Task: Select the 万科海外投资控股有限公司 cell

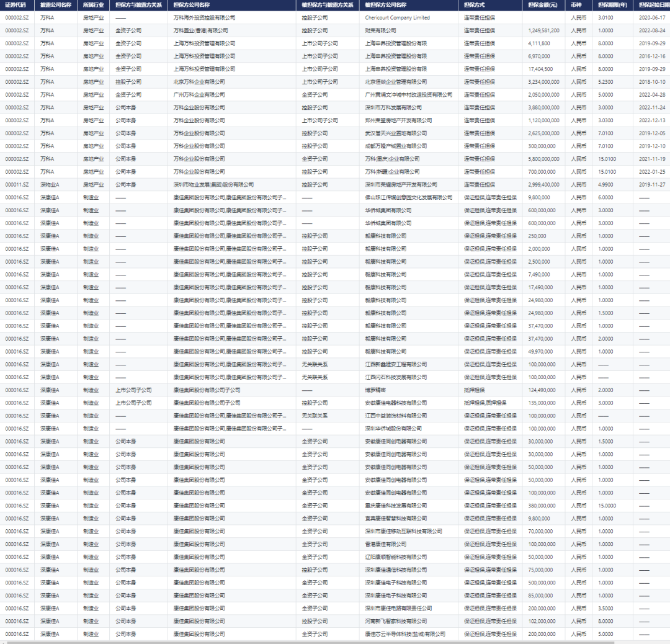Action: pyautogui.click(x=204, y=18)
